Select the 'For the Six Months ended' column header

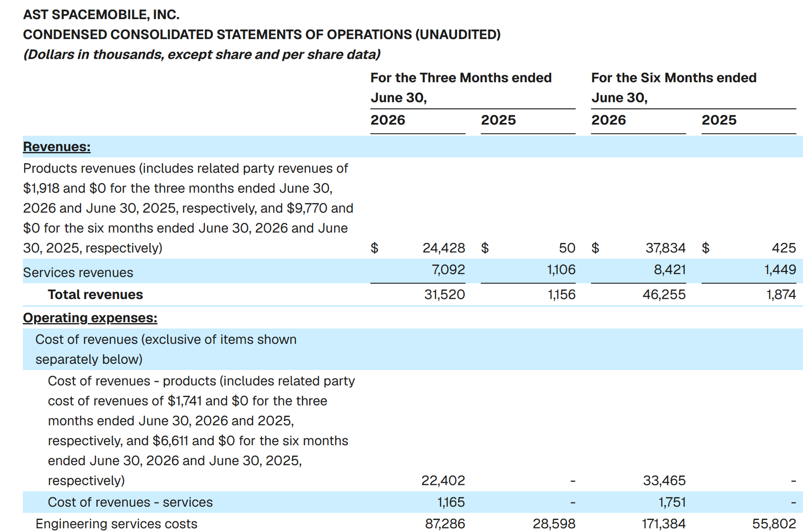(674, 78)
